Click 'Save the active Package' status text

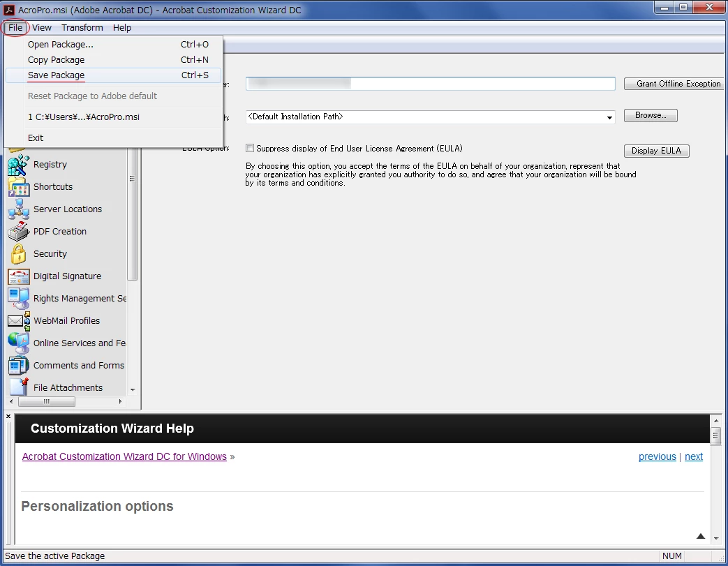tap(54, 556)
